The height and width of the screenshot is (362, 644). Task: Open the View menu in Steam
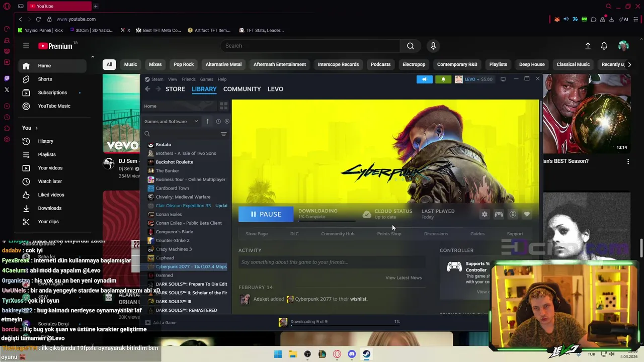pos(173,79)
